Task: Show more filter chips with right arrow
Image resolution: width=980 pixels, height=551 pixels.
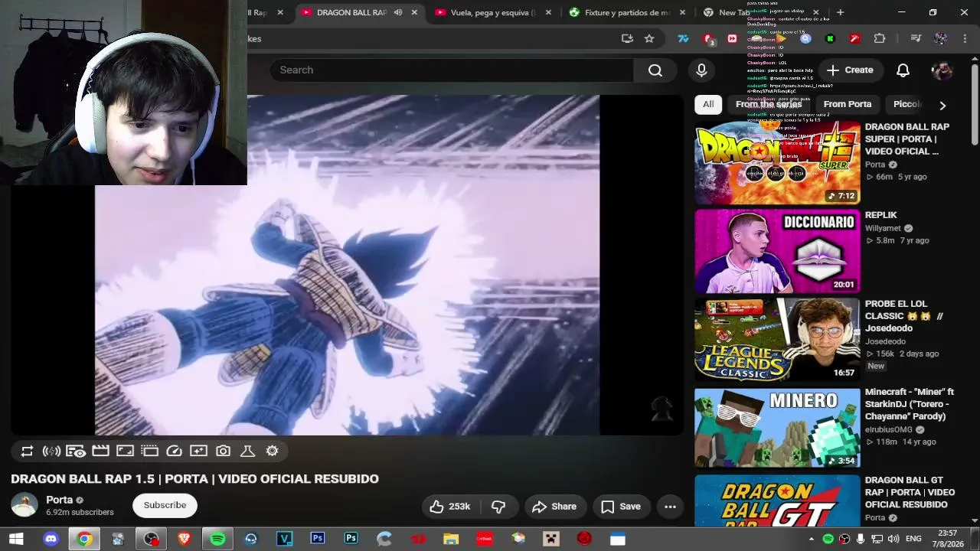Action: [942, 105]
